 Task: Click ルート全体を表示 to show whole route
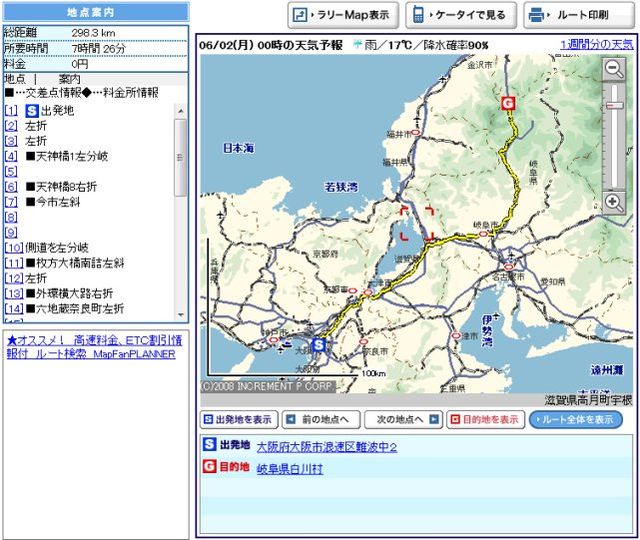click(x=576, y=419)
